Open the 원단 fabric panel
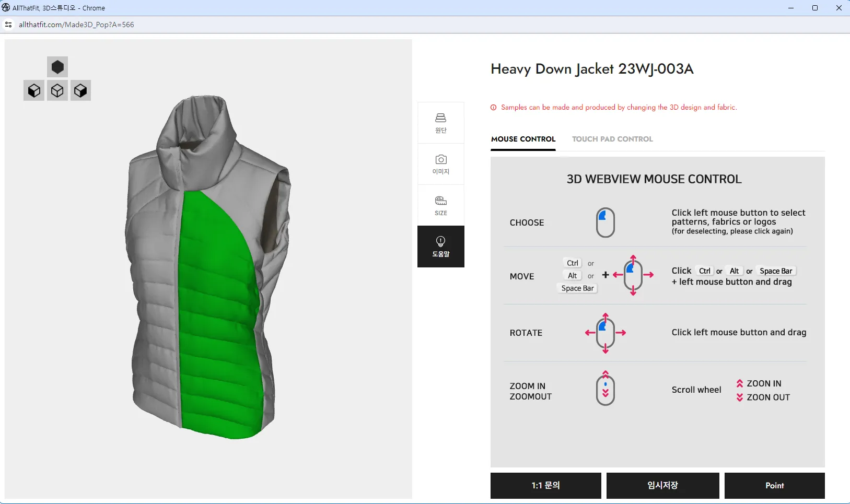 click(x=441, y=123)
